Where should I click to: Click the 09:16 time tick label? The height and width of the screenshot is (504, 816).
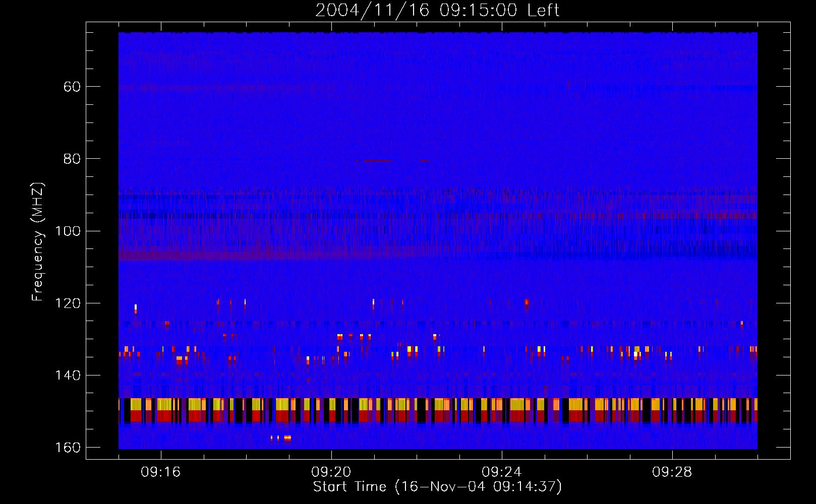pos(161,472)
